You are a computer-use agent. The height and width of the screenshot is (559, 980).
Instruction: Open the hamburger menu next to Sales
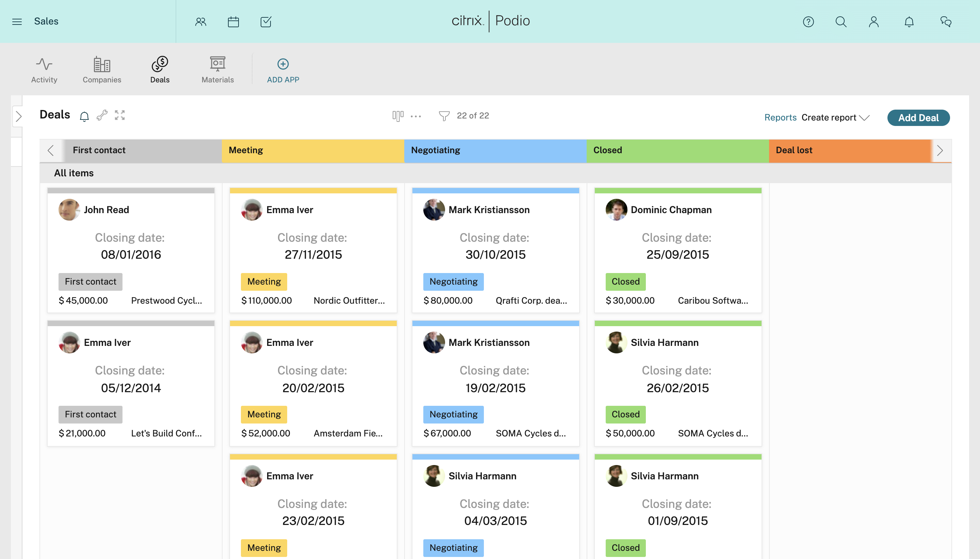[17, 21]
